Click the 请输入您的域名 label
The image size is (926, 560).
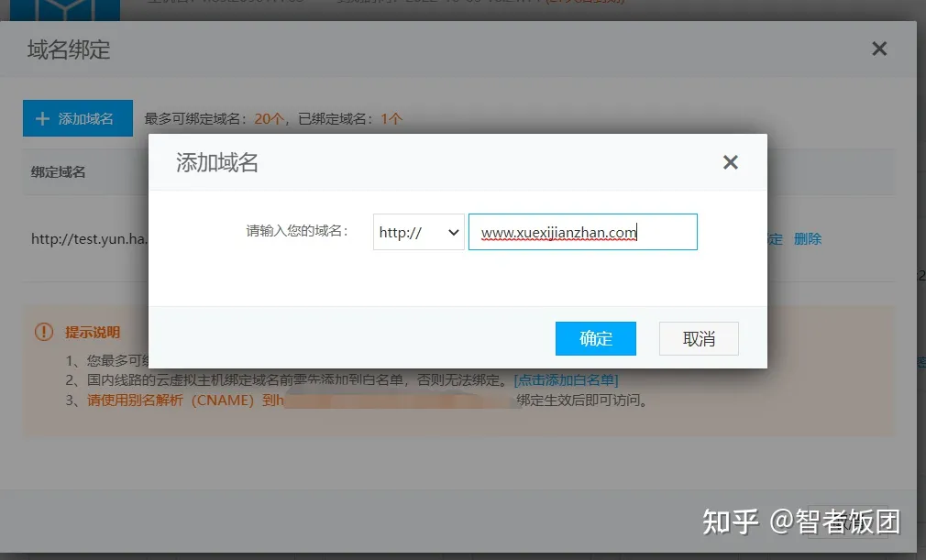pyautogui.click(x=297, y=231)
